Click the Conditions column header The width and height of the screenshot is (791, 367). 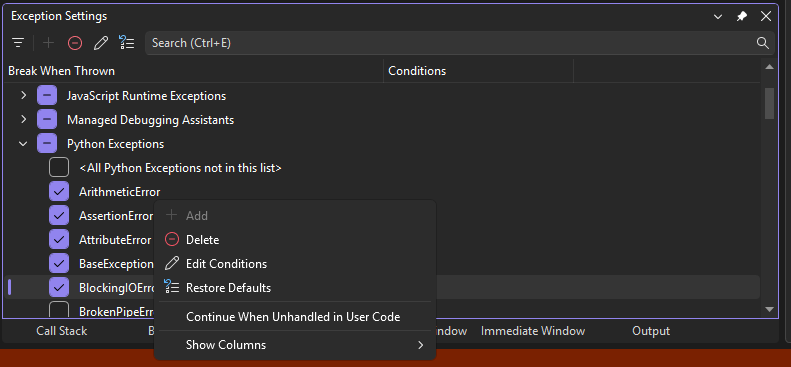coord(478,71)
